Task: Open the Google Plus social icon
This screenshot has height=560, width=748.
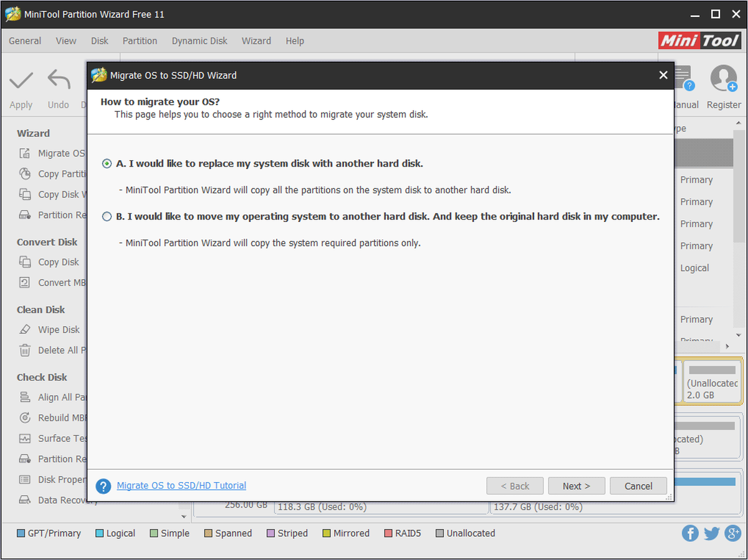Action: pos(732,533)
